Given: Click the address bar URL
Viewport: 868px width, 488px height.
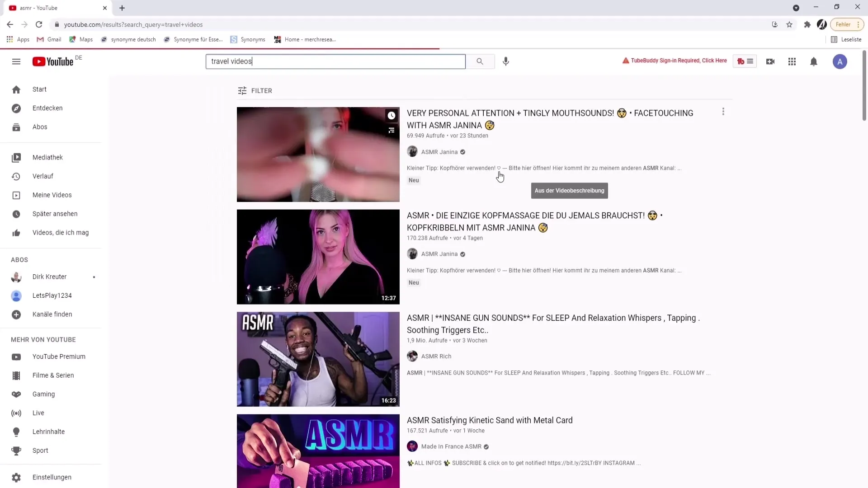Looking at the screenshot, I should coord(133,24).
